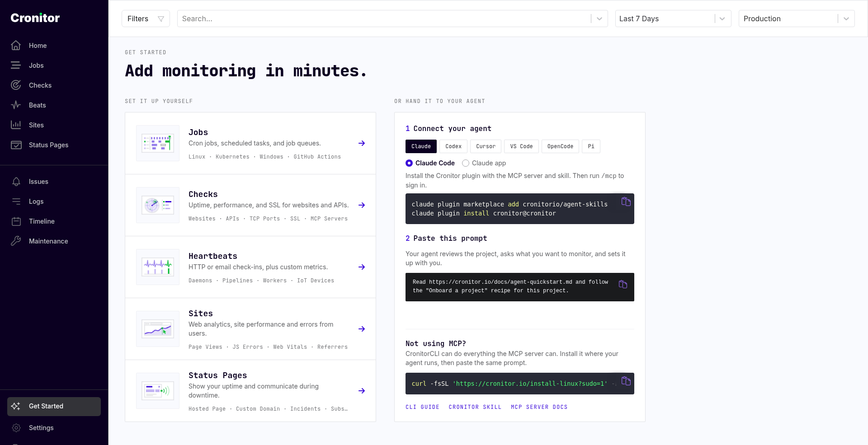Image resolution: width=868 pixels, height=445 pixels.
Task: Focus the Search input field
Action: click(384, 19)
